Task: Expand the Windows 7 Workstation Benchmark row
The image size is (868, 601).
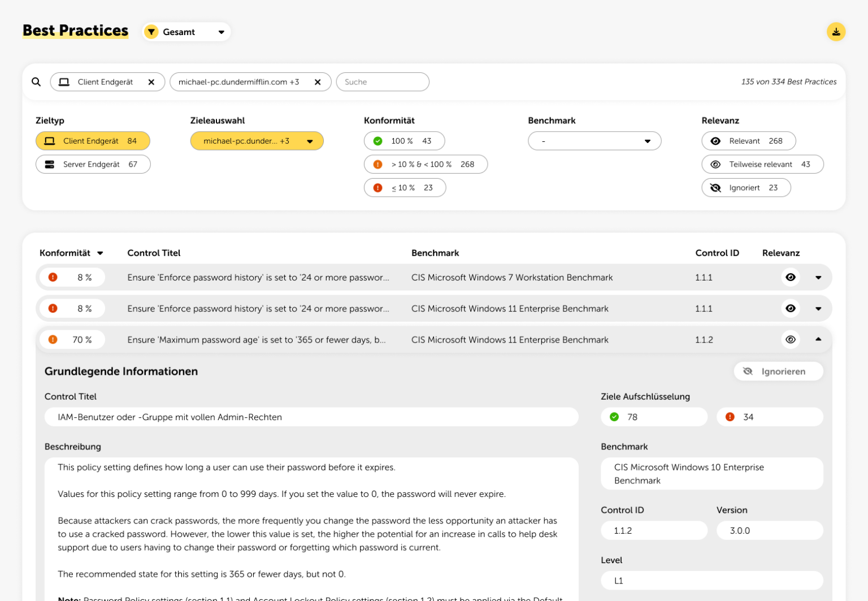Action: pyautogui.click(x=818, y=278)
